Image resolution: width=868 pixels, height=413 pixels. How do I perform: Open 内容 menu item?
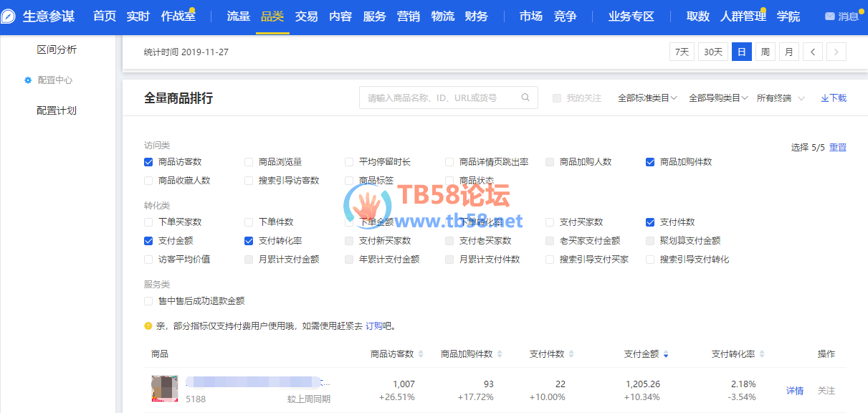[340, 16]
